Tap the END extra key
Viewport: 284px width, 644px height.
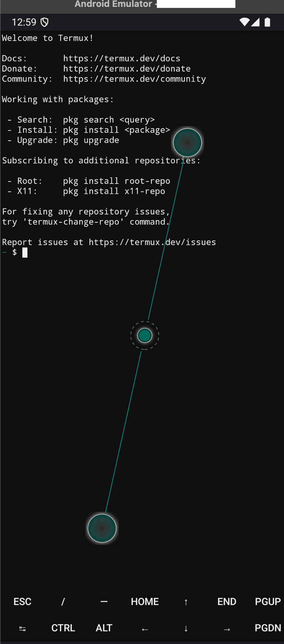[x=227, y=602]
